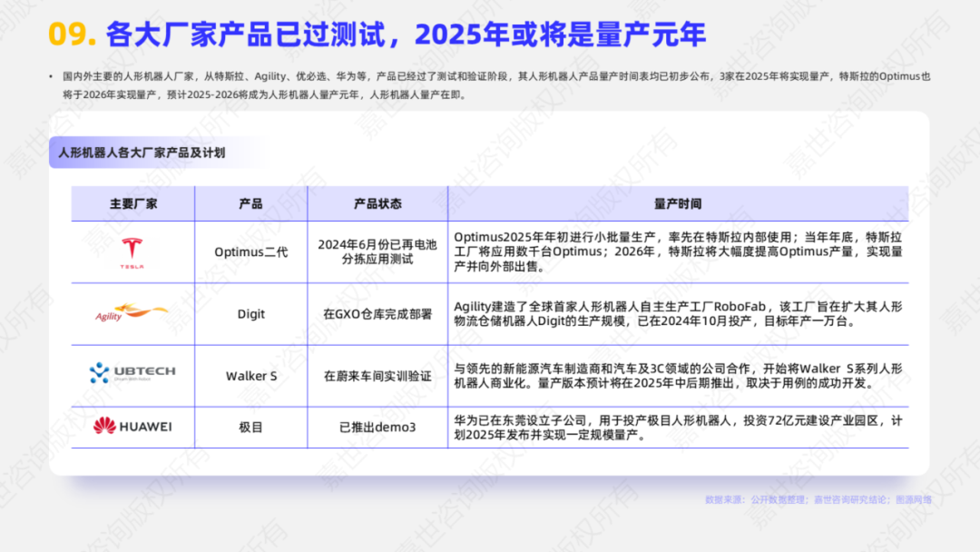Click the section label "人形机器人各大厂家产品及计划"

(142, 153)
